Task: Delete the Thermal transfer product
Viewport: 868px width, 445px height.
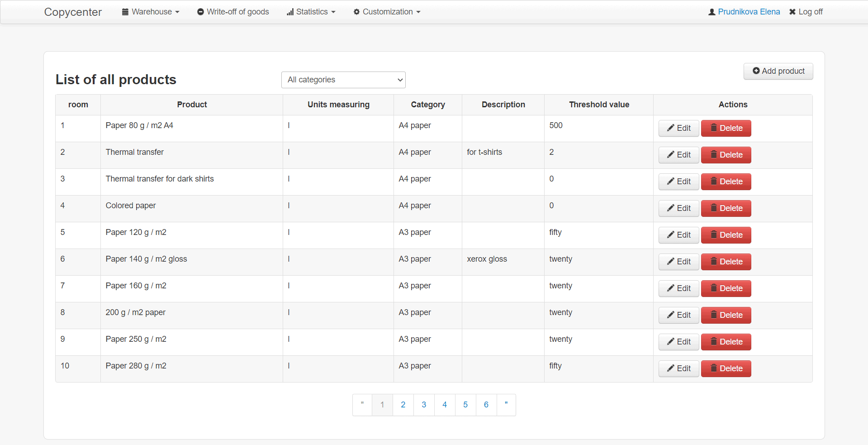Action: point(726,155)
